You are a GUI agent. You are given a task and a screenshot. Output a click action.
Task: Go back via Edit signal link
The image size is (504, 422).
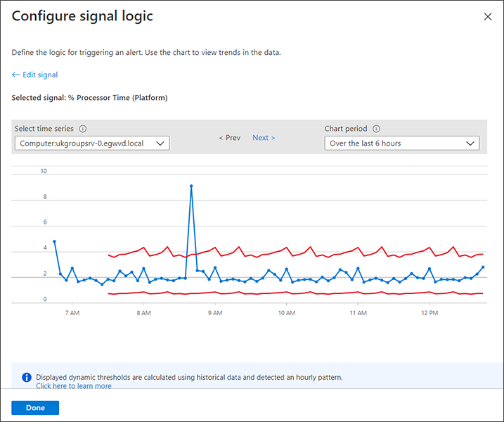tap(34, 75)
